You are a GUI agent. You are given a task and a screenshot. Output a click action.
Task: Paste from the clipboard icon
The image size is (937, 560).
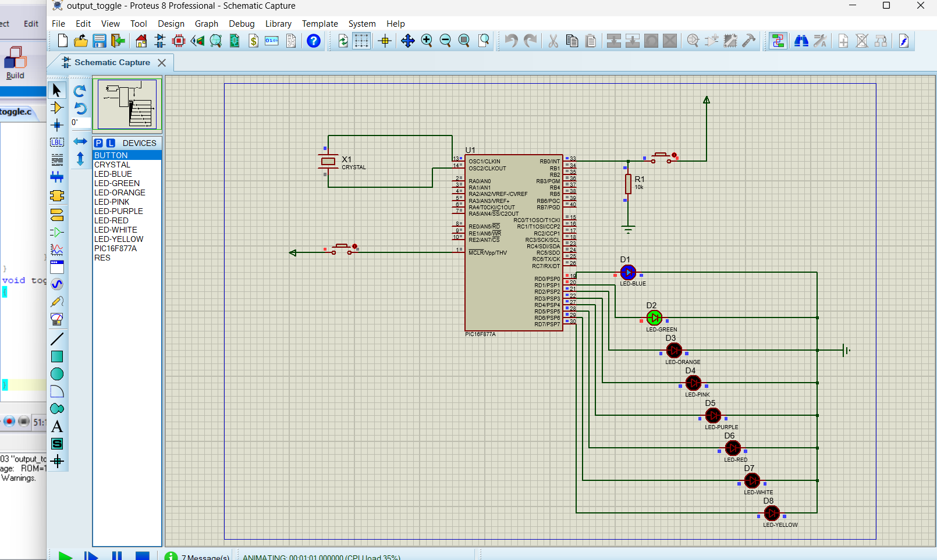(x=590, y=41)
